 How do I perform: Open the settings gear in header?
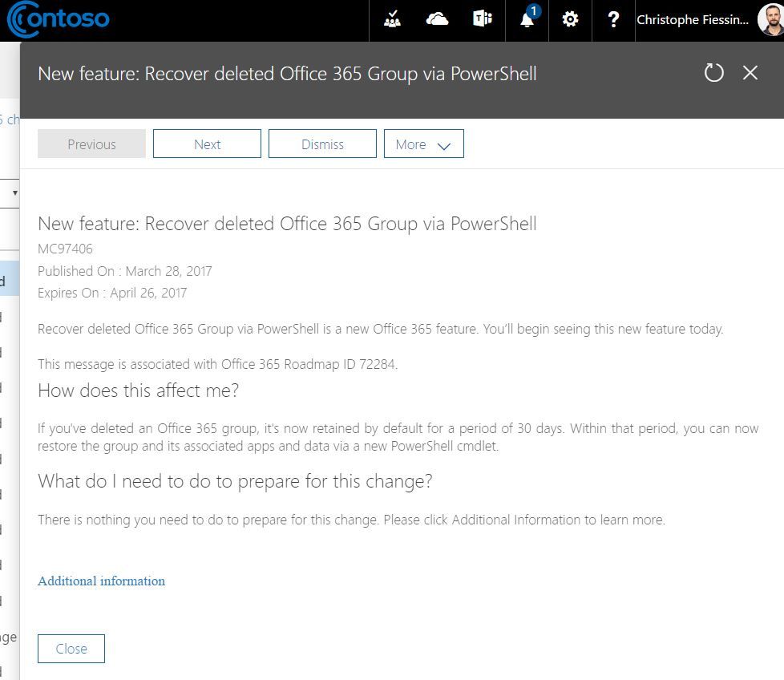pos(570,19)
